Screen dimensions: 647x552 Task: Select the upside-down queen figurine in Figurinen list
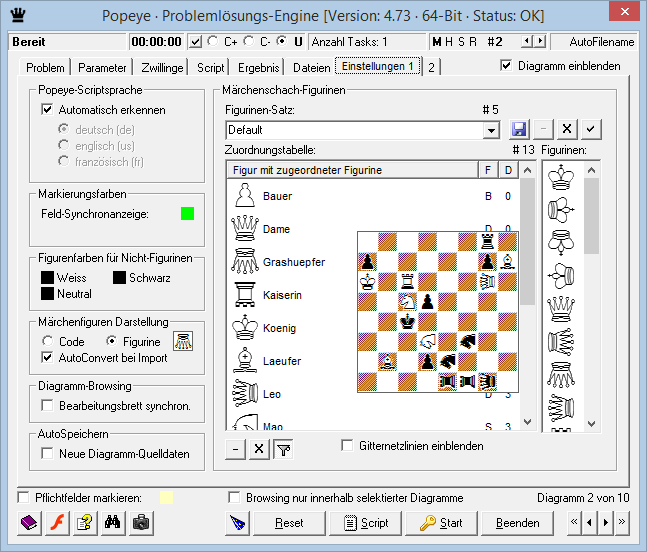561,375
